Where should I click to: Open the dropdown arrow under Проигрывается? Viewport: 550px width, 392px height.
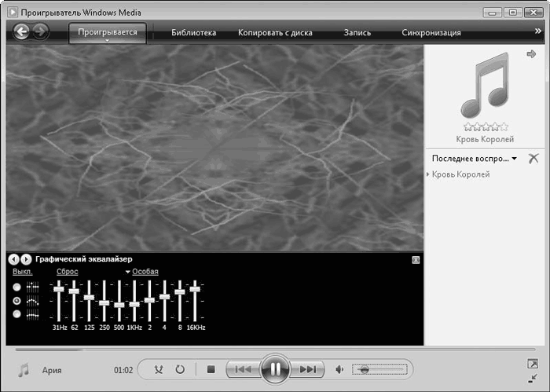click(x=107, y=41)
